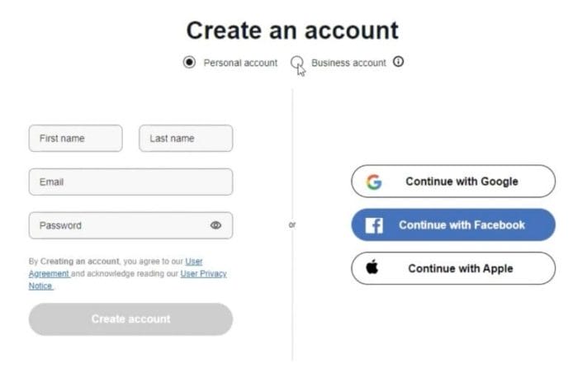Click the Apple logo icon

point(372,267)
